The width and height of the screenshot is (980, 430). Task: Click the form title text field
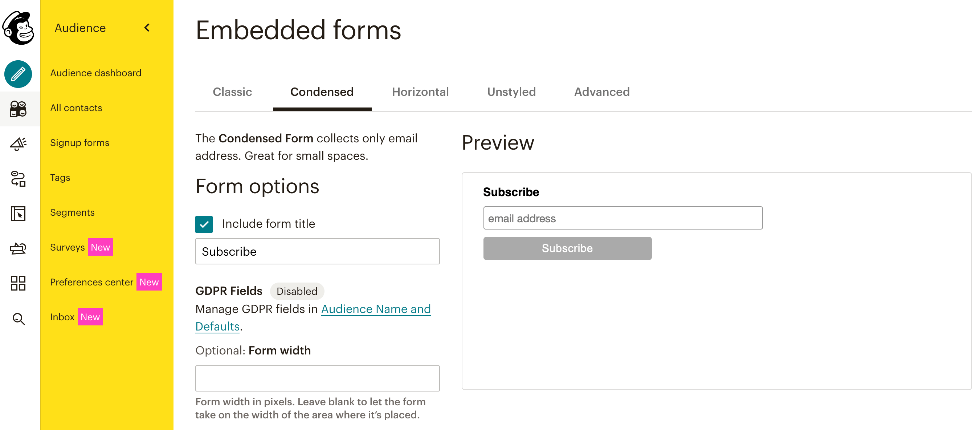click(x=317, y=252)
